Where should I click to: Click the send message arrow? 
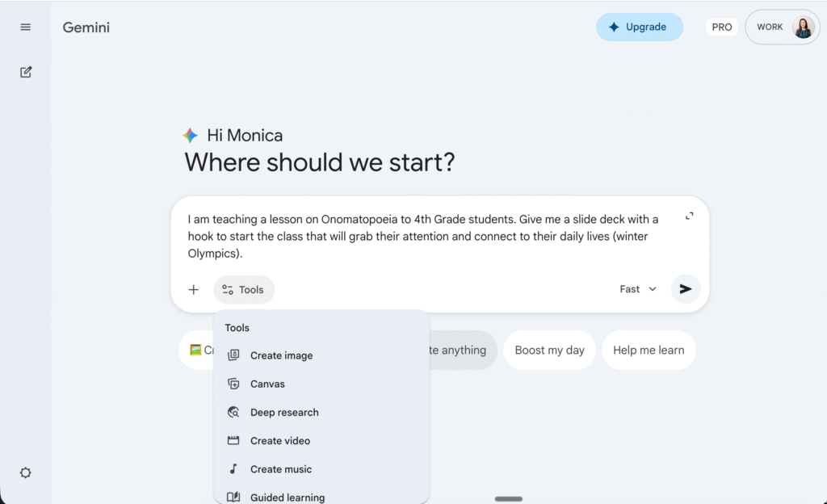click(685, 289)
